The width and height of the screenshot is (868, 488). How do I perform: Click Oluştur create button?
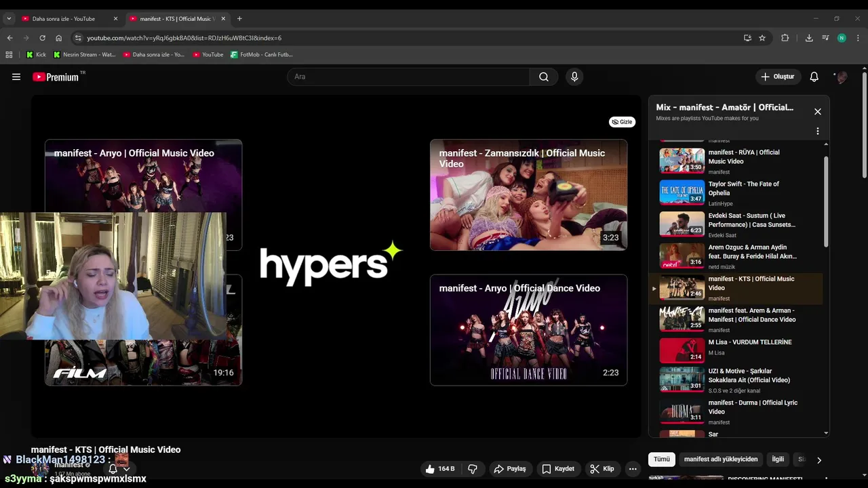[777, 77]
